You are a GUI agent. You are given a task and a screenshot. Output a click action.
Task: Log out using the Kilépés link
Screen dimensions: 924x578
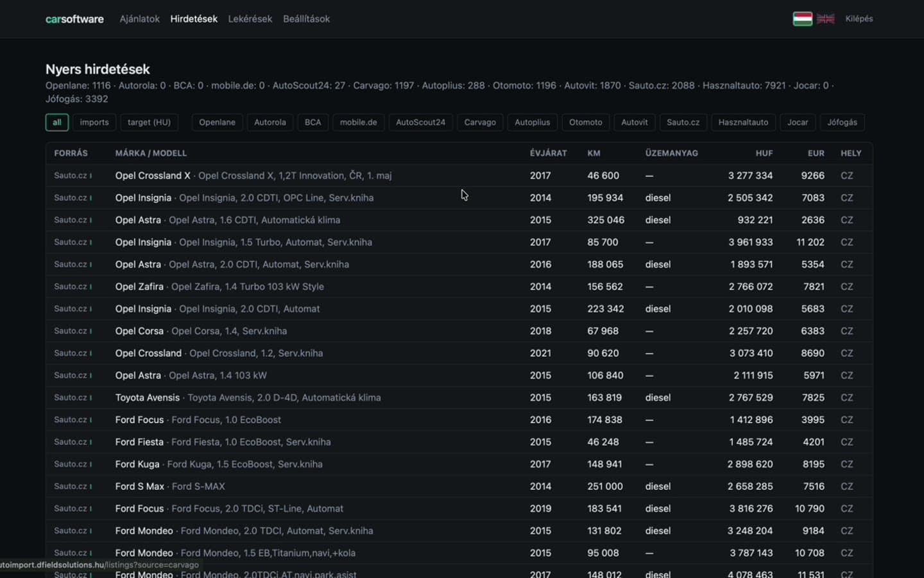(859, 19)
